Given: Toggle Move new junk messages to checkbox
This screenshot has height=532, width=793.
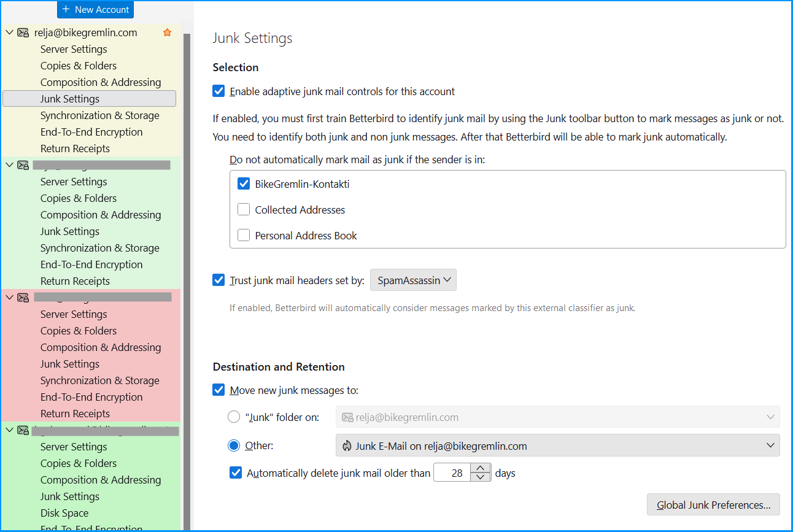Looking at the screenshot, I should tap(219, 390).
